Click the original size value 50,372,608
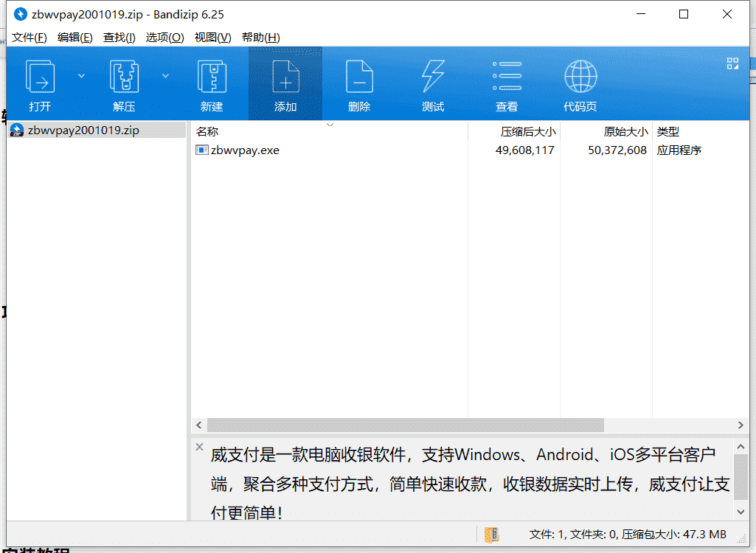Image resolution: width=756 pixels, height=553 pixels. pyautogui.click(x=617, y=150)
